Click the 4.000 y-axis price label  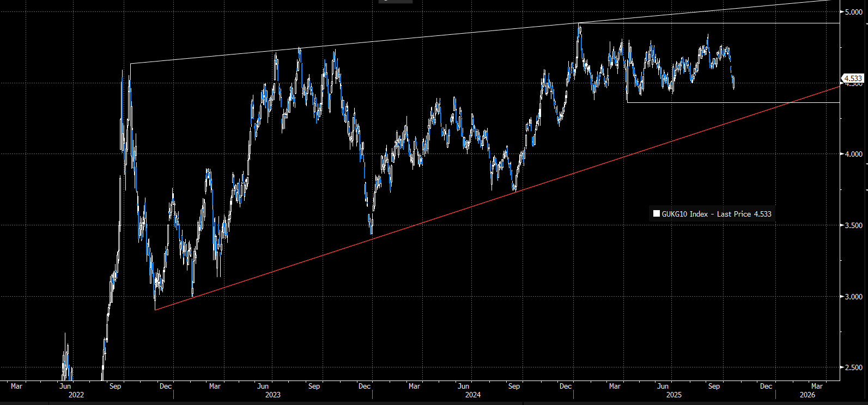pos(853,154)
